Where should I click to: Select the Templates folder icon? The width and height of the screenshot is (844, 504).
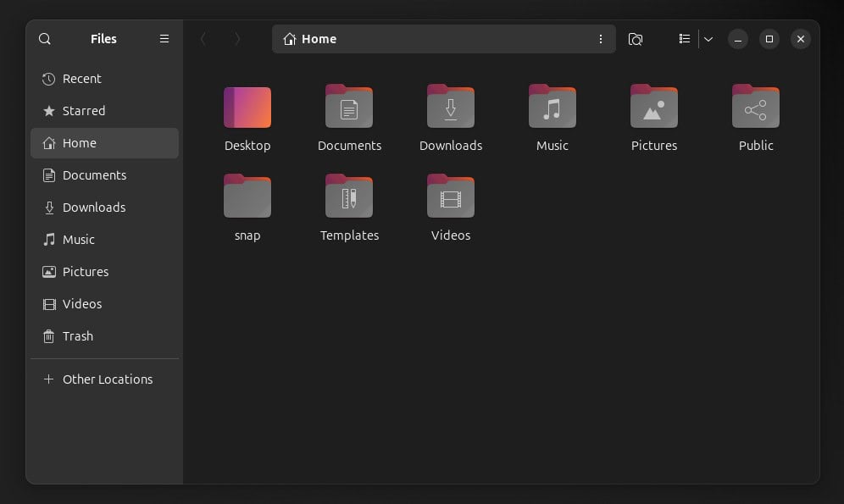[349, 196]
